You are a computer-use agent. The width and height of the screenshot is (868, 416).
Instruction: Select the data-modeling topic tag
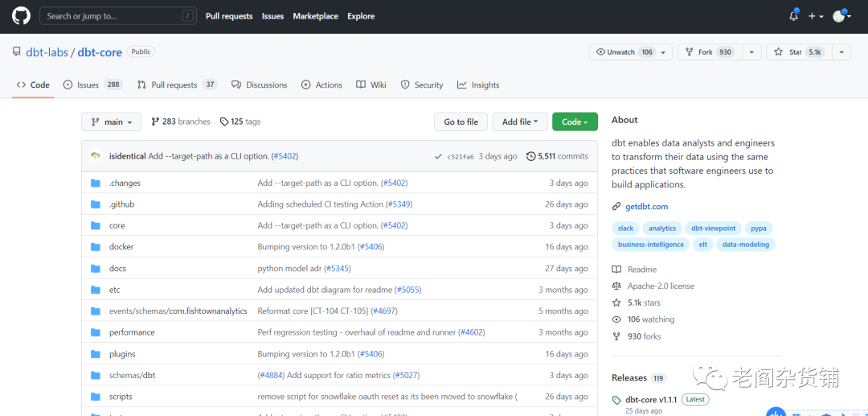click(x=746, y=245)
